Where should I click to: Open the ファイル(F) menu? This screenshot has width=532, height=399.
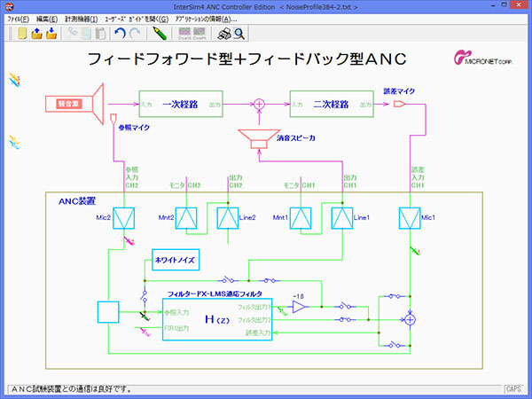tap(19, 19)
